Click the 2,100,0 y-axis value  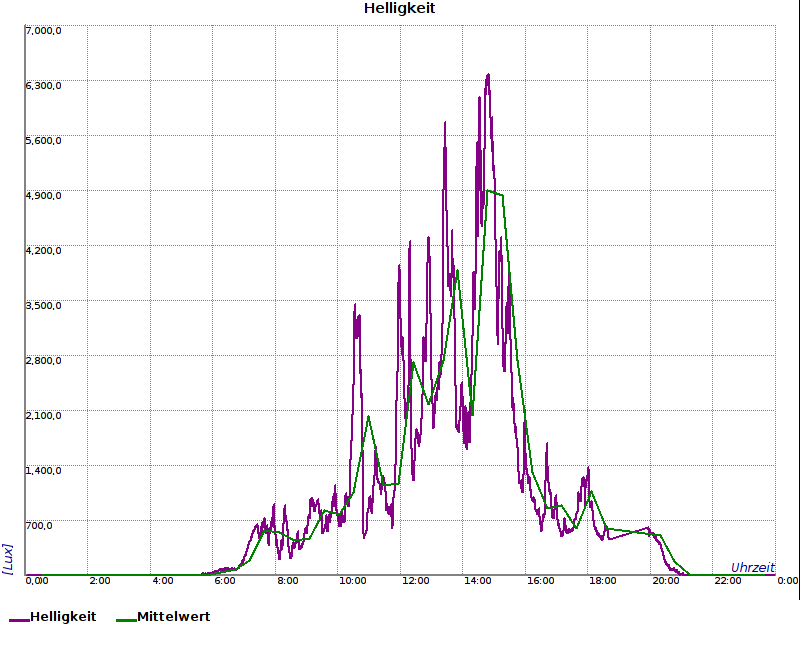click(43, 415)
